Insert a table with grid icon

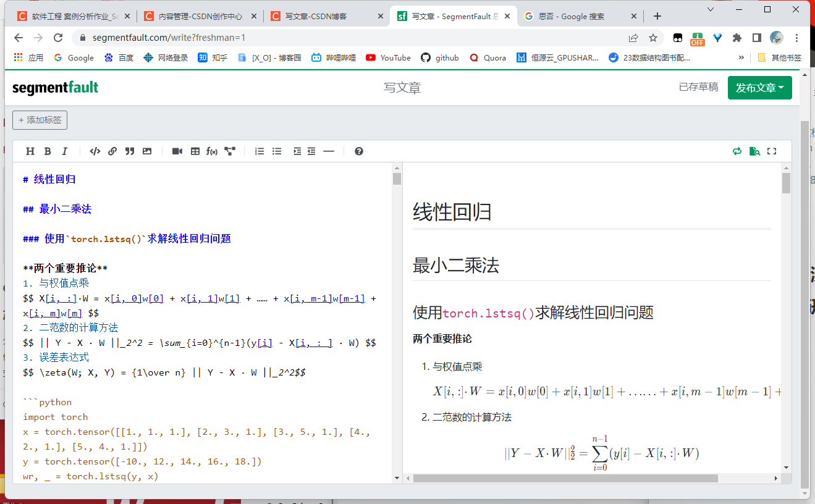(x=195, y=151)
